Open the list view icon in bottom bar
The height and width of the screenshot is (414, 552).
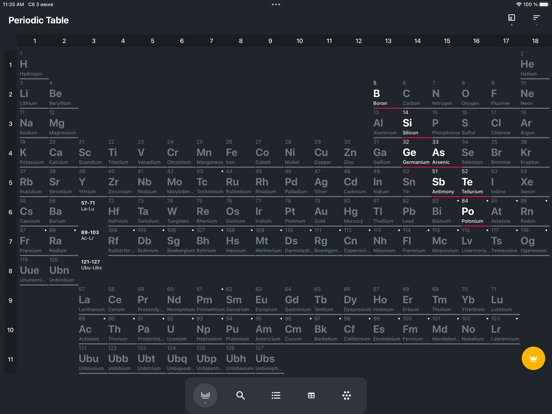coord(276,395)
